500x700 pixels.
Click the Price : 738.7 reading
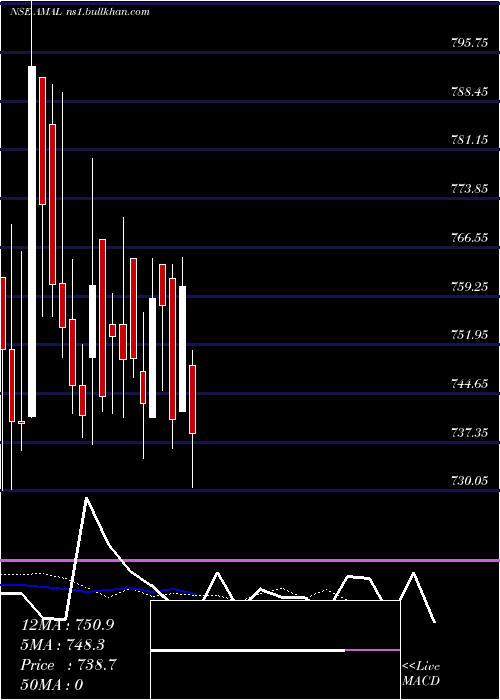click(x=69, y=665)
